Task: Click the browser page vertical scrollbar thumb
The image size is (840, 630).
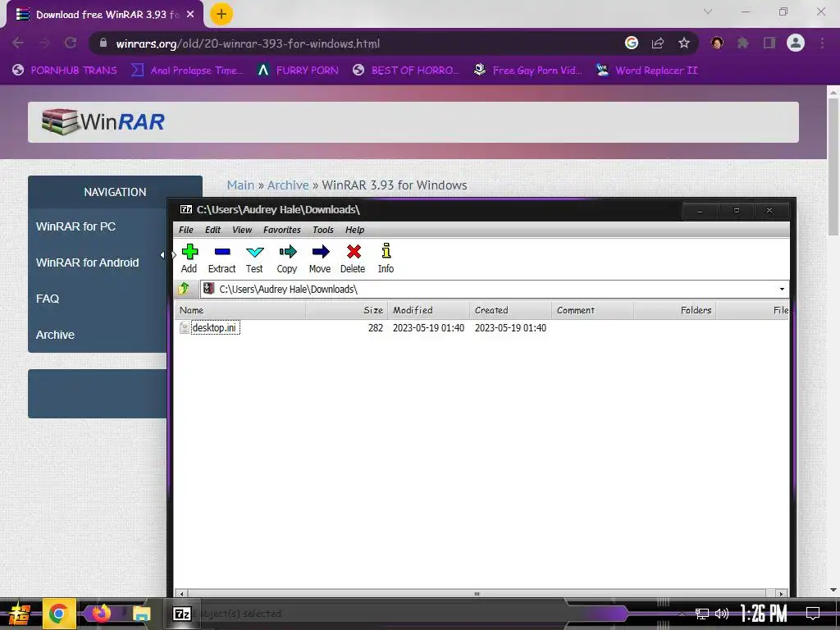Action: (833, 166)
